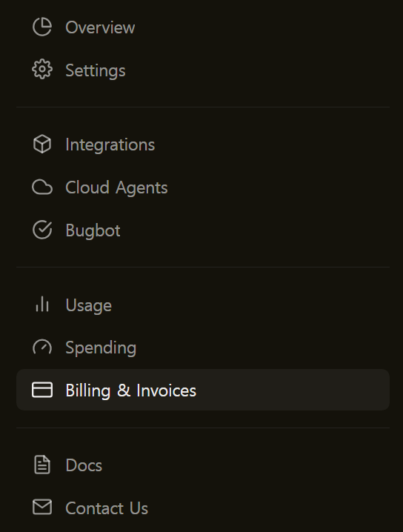403x532 pixels.
Task: Click the Docs document icon
Action: click(x=42, y=465)
